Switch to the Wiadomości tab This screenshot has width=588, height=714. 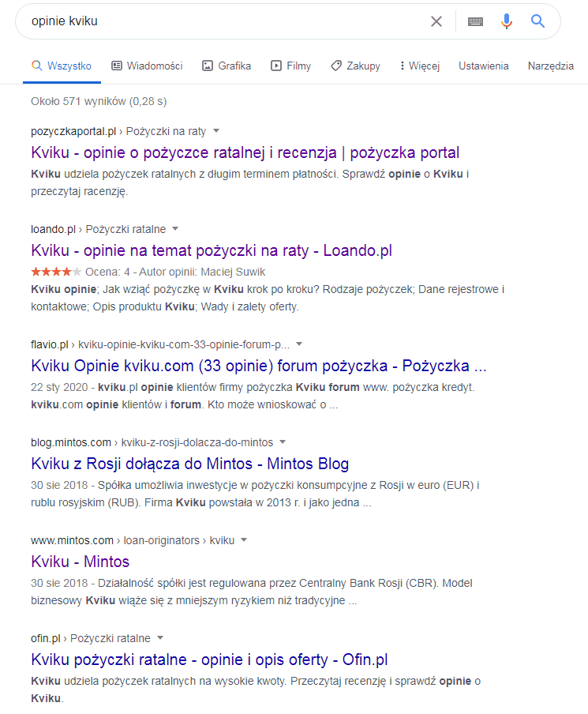coord(147,66)
